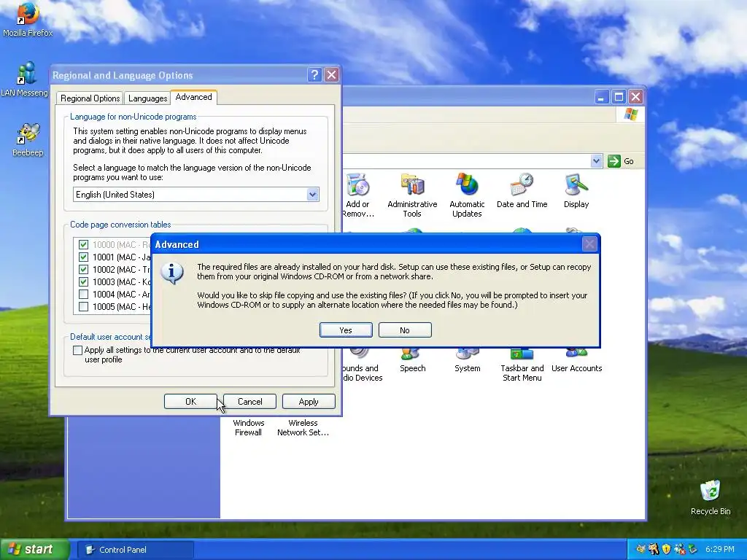Open Speech in Control Panel
The image size is (747, 560).
point(413,362)
